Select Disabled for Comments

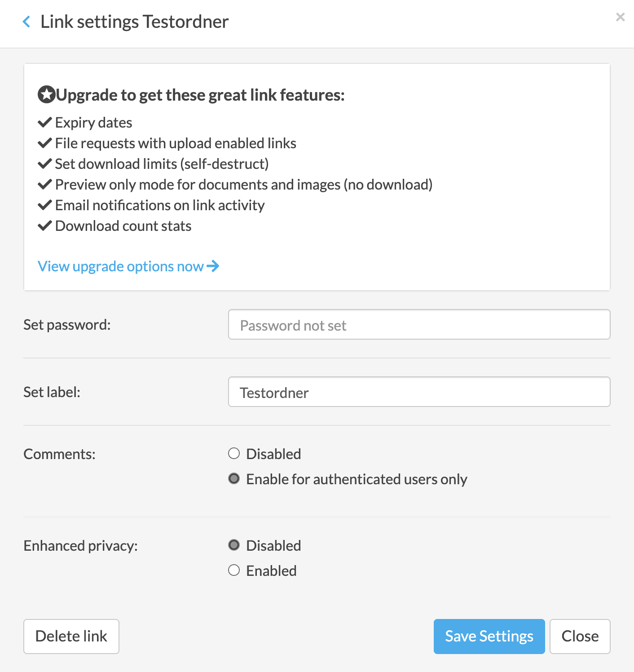pos(234,453)
